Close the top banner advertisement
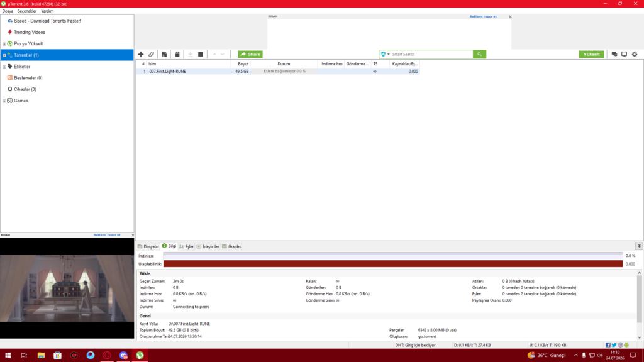644x362 pixels. click(x=510, y=17)
